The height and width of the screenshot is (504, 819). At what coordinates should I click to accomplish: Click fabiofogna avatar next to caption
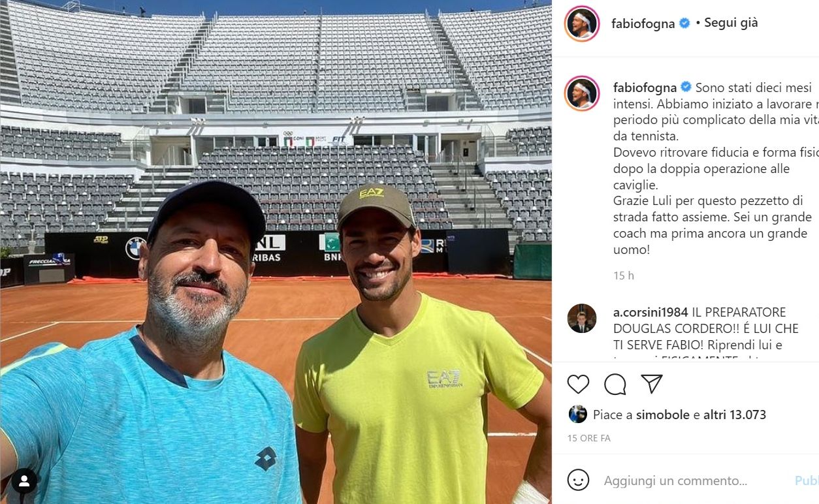(581, 93)
